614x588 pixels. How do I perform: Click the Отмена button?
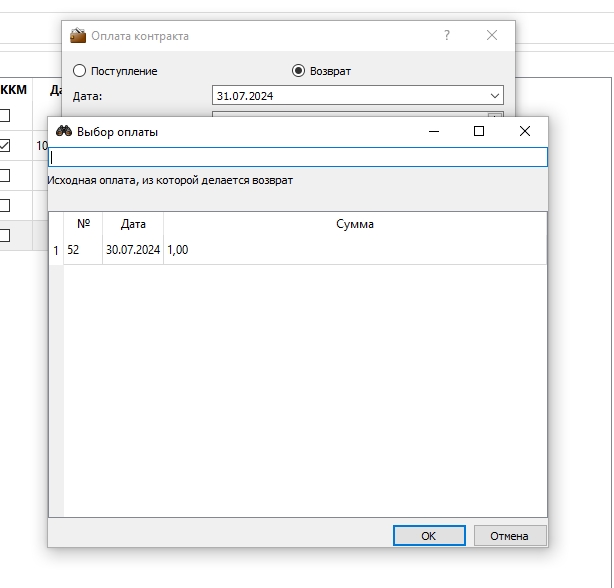(510, 536)
